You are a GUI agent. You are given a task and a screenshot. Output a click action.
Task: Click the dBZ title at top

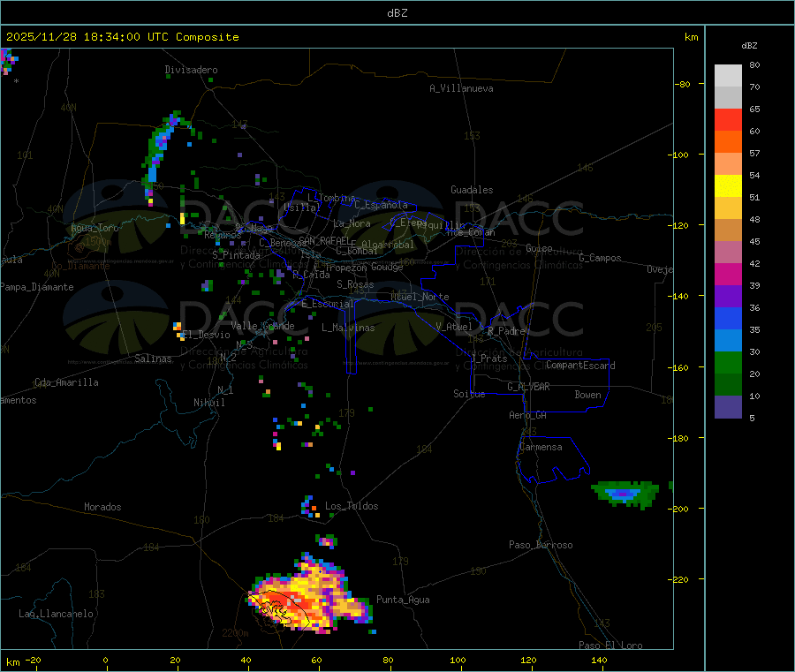397,13
